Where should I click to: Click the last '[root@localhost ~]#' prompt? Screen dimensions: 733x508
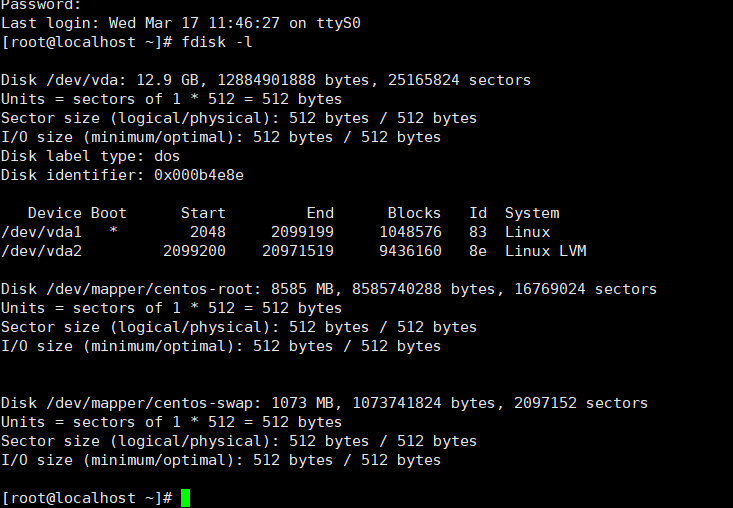[86, 498]
